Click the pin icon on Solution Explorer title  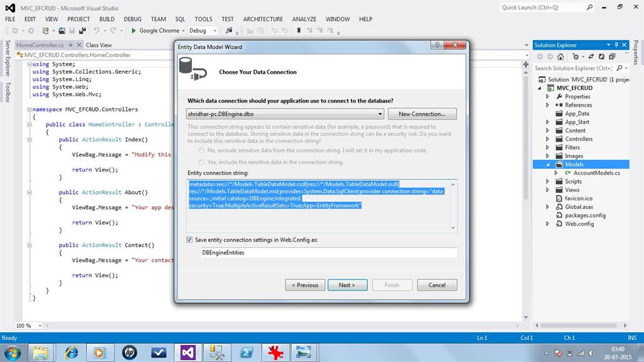[616, 45]
